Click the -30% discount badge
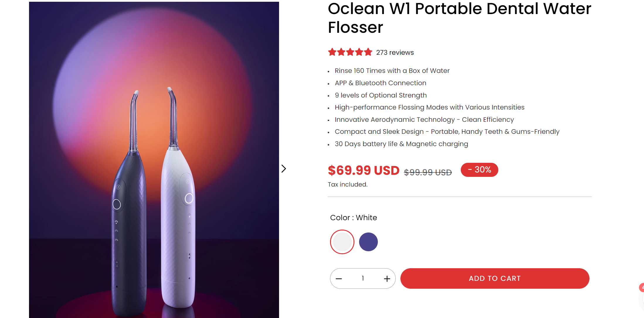This screenshot has height=318, width=644. (x=479, y=170)
